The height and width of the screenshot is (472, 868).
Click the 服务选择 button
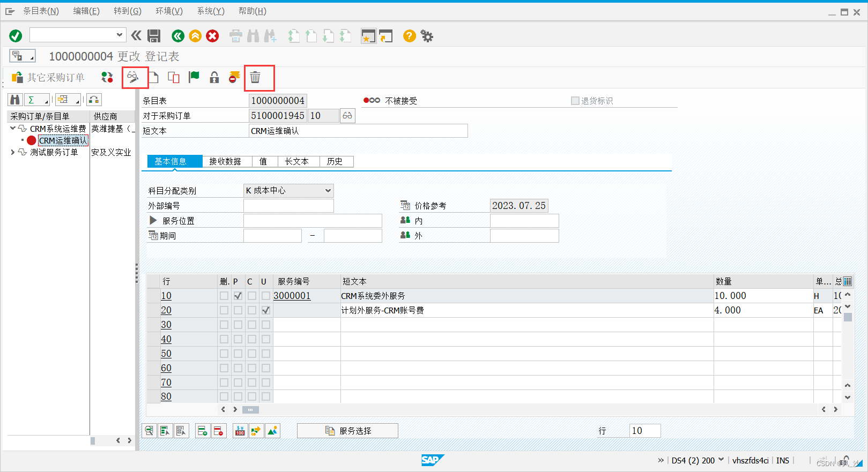pos(347,431)
